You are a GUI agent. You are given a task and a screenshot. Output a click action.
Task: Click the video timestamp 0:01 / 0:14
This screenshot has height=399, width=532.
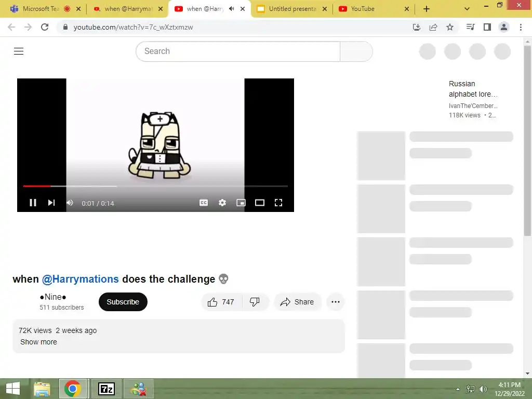click(98, 203)
